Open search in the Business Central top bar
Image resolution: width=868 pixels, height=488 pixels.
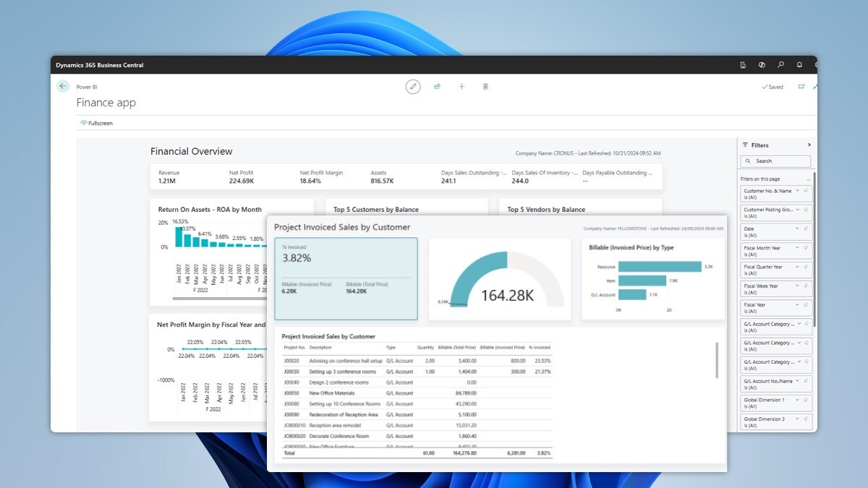[780, 64]
